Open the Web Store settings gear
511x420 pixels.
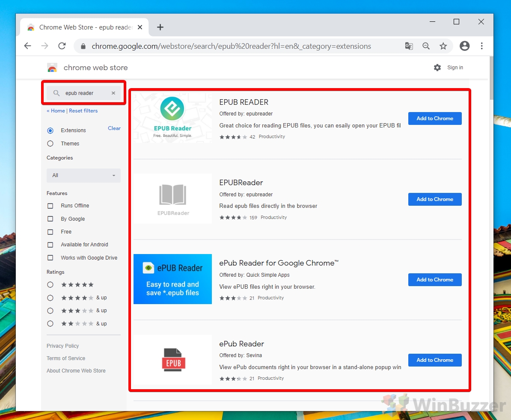pos(437,68)
